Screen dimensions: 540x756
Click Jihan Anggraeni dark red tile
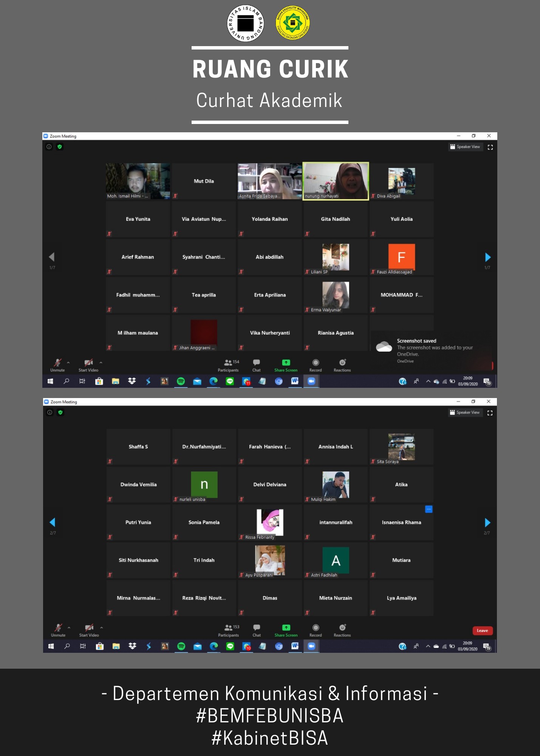pyautogui.click(x=204, y=333)
